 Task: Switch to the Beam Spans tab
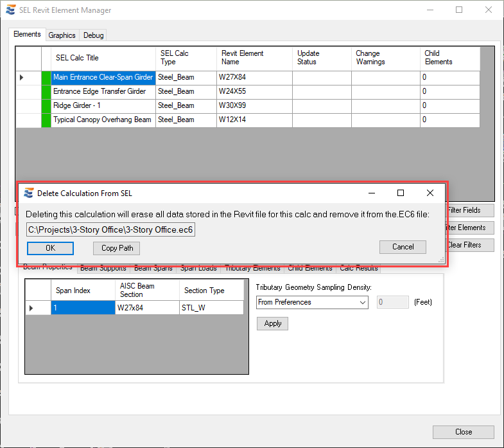[153, 269]
